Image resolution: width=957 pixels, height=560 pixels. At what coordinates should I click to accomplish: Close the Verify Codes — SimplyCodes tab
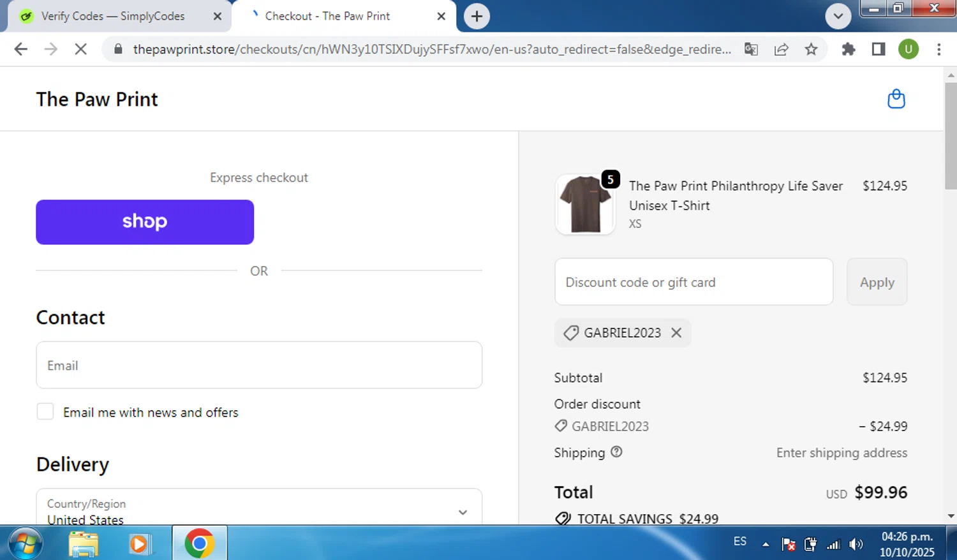click(218, 16)
